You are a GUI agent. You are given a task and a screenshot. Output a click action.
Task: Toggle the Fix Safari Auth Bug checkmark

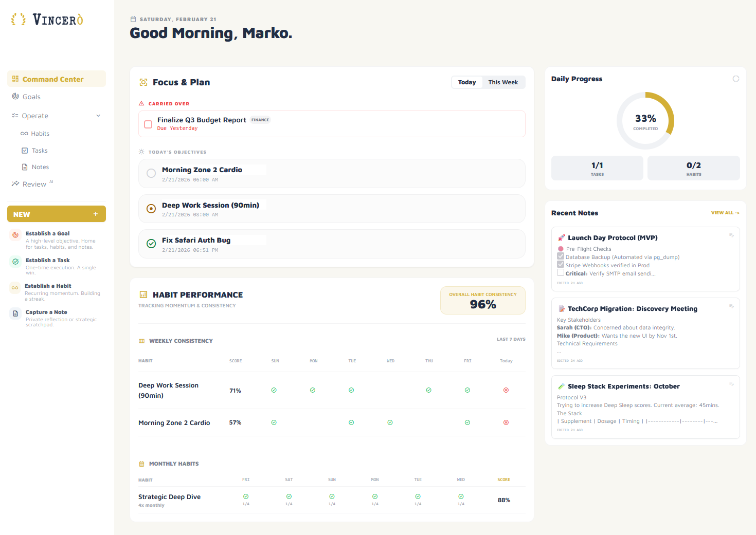[151, 244]
